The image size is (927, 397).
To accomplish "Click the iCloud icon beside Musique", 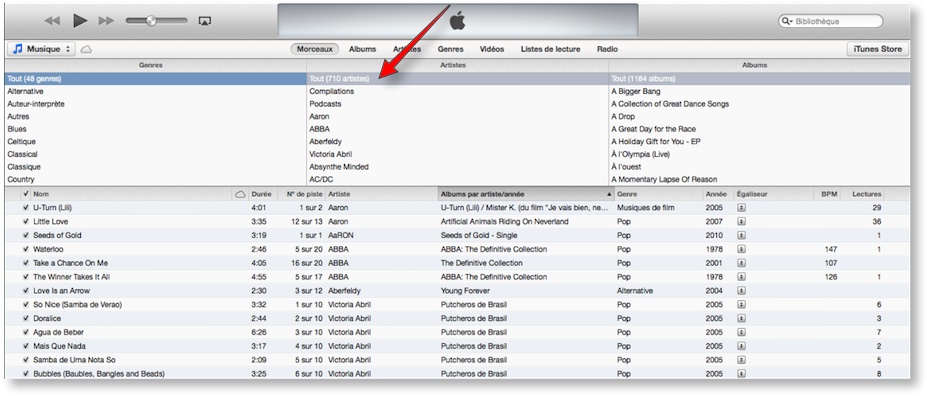I will 86,49.
